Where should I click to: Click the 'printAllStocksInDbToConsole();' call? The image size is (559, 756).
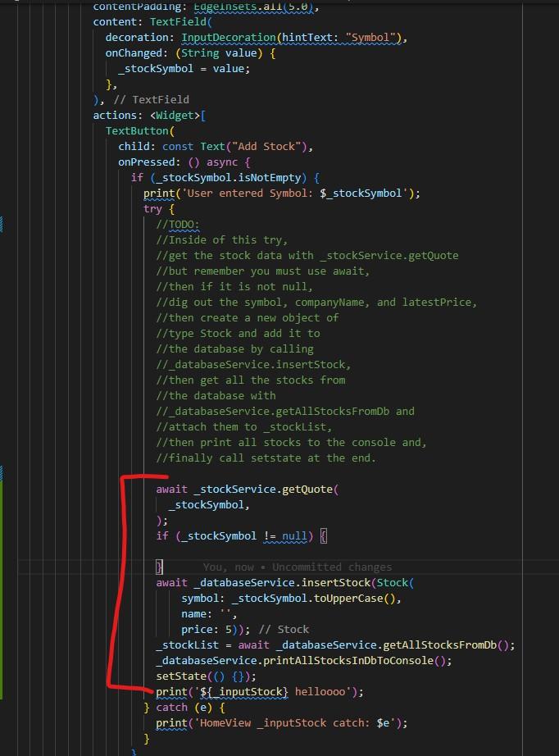[357, 661]
